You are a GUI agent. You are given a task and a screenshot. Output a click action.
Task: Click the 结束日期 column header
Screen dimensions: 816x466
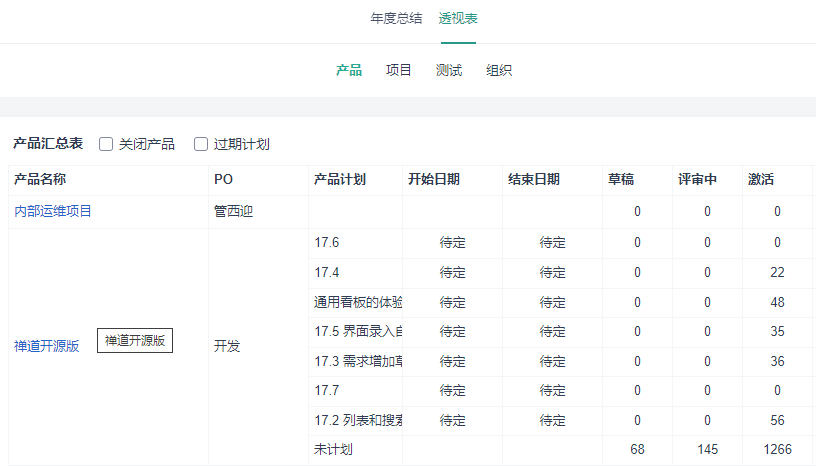pos(534,180)
